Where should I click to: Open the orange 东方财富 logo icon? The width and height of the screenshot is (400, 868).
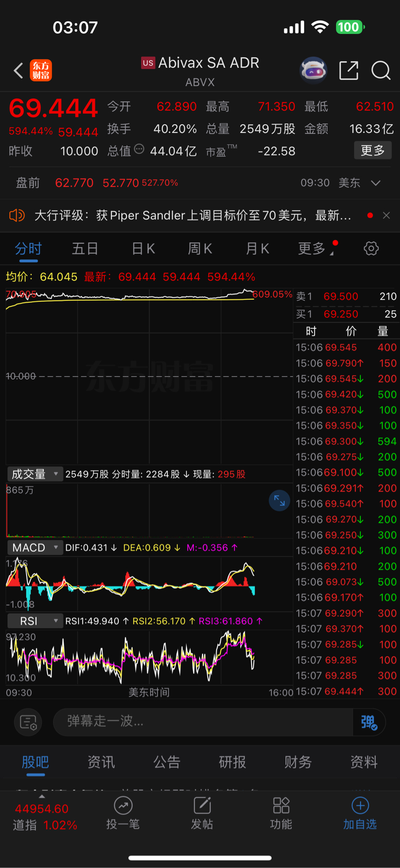tap(41, 70)
